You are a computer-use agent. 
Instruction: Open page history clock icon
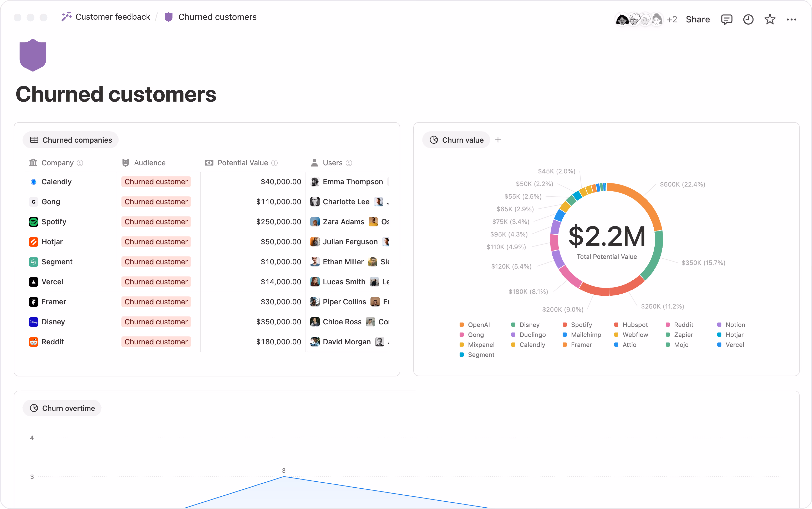[748, 19]
